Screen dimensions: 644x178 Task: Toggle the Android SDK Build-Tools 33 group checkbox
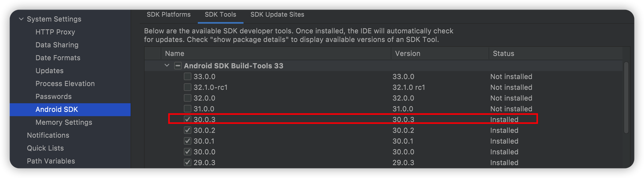[178, 66]
